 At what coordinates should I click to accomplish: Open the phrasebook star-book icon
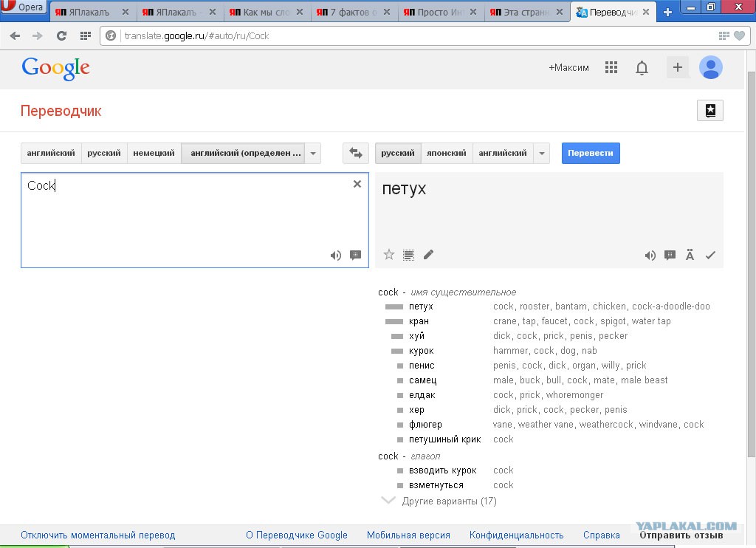click(710, 111)
